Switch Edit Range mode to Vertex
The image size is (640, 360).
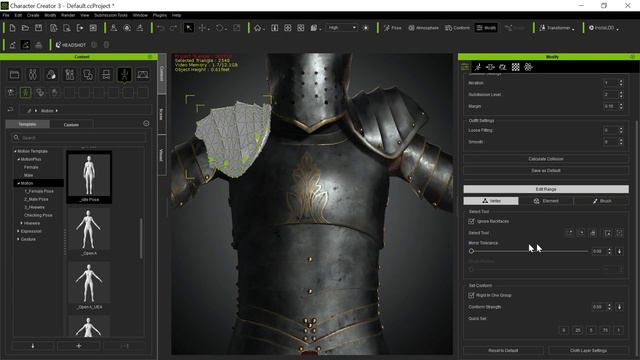click(491, 201)
